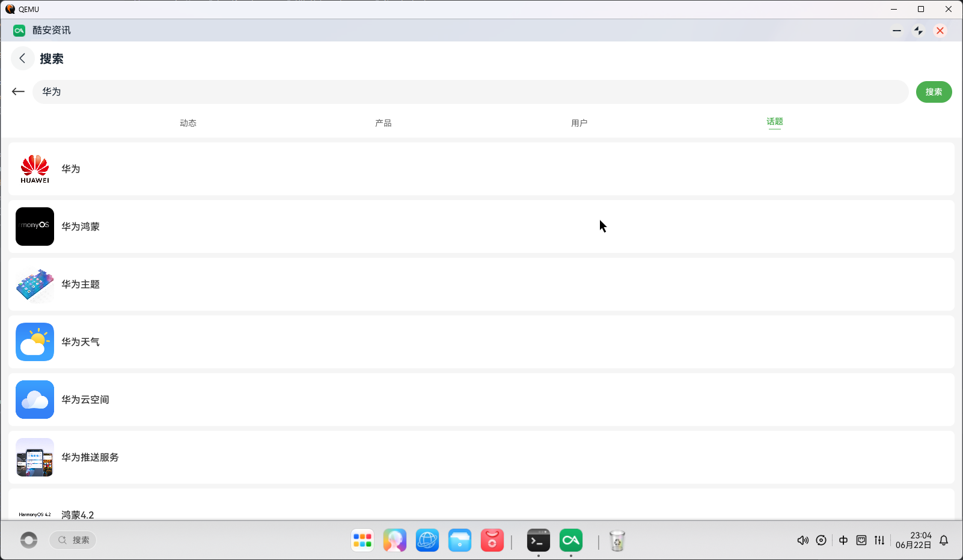Open the Huawei logo topic
963x560 pixels.
(x=35, y=169)
